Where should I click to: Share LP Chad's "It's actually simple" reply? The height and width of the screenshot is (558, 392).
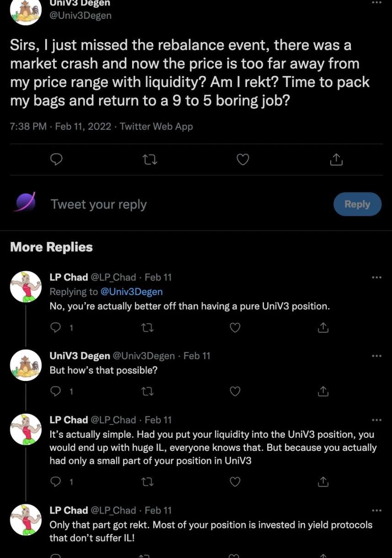[323, 482]
